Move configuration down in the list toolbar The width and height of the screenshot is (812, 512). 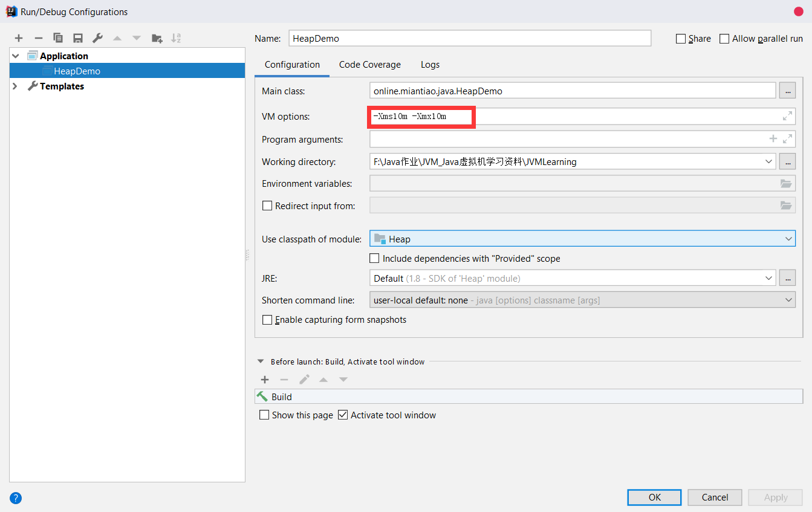pyautogui.click(x=137, y=38)
